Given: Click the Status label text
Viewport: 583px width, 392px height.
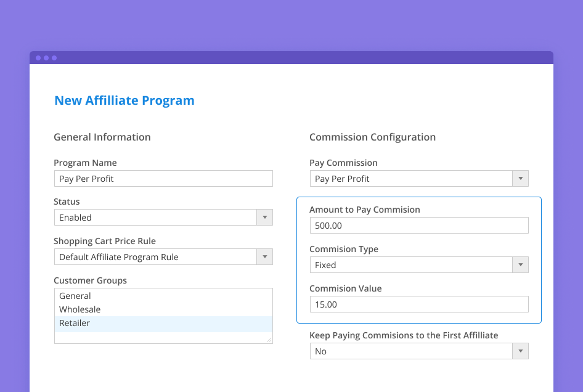Looking at the screenshot, I should [x=67, y=202].
